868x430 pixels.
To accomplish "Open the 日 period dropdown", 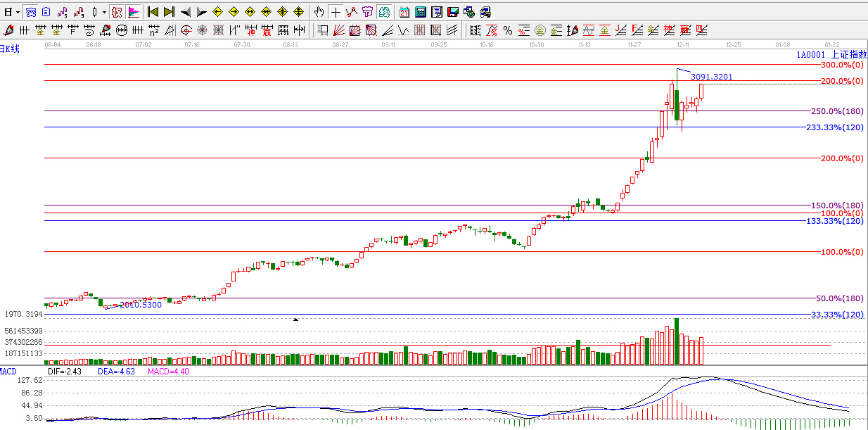I will [11, 12].
